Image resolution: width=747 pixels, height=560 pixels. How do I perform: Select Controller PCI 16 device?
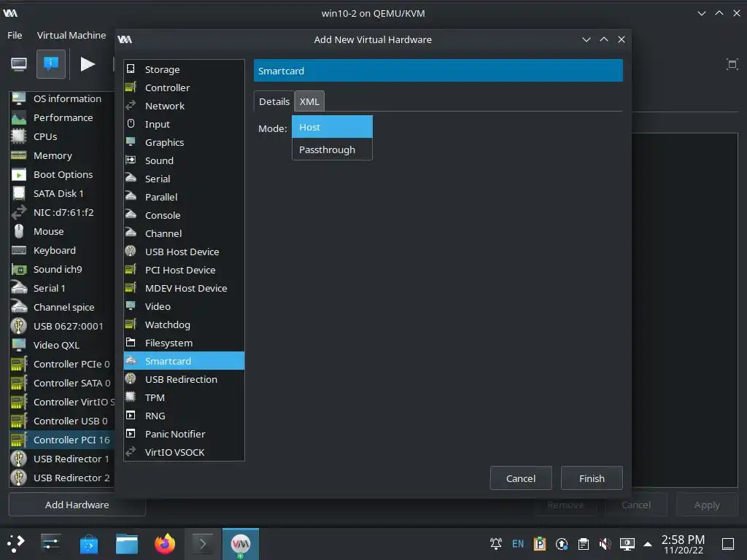[62, 440]
